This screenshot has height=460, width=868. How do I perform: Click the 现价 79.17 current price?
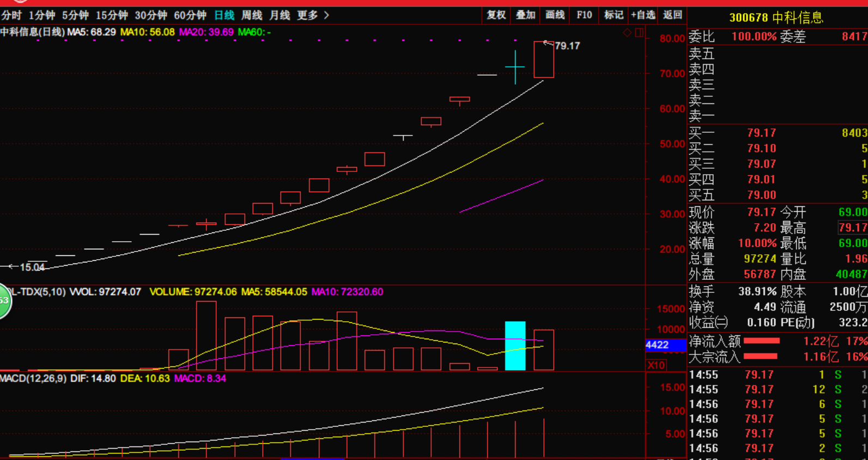pos(761,212)
